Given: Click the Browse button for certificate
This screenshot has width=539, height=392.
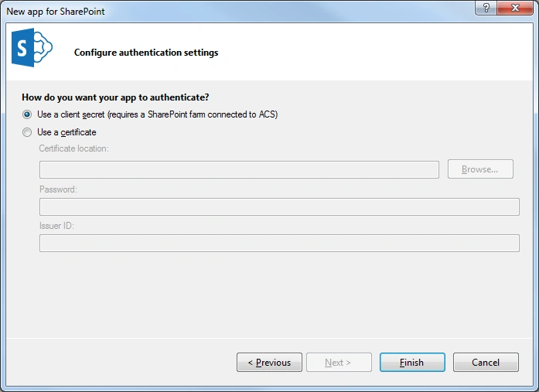Looking at the screenshot, I should click(x=480, y=169).
